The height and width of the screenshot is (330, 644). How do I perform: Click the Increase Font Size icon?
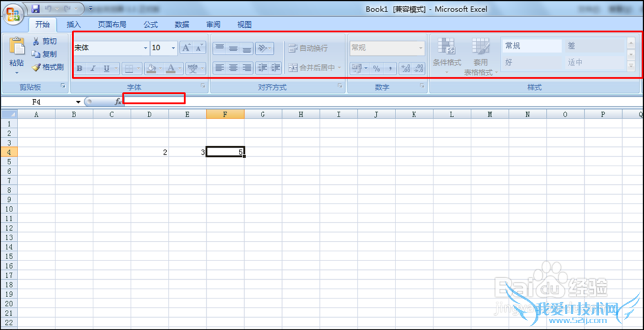click(185, 48)
